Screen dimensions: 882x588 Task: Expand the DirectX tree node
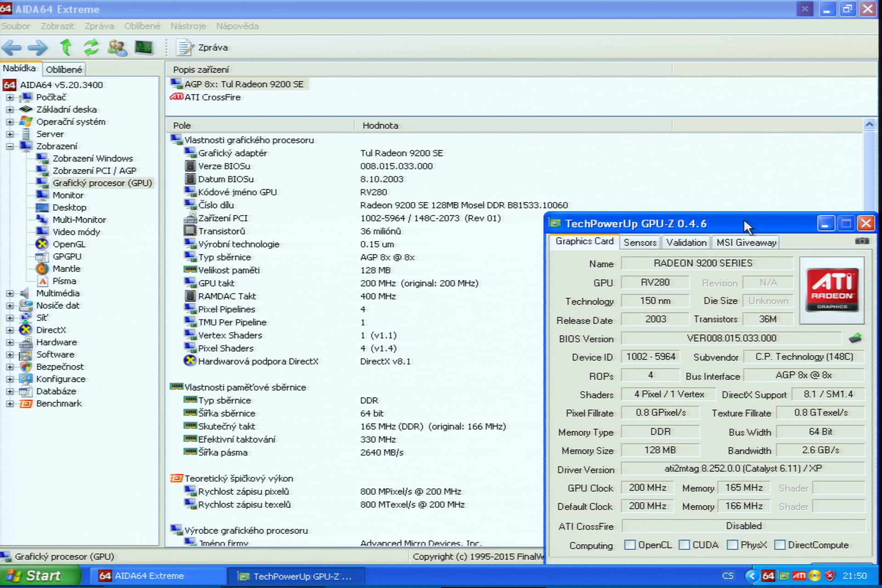click(10, 330)
